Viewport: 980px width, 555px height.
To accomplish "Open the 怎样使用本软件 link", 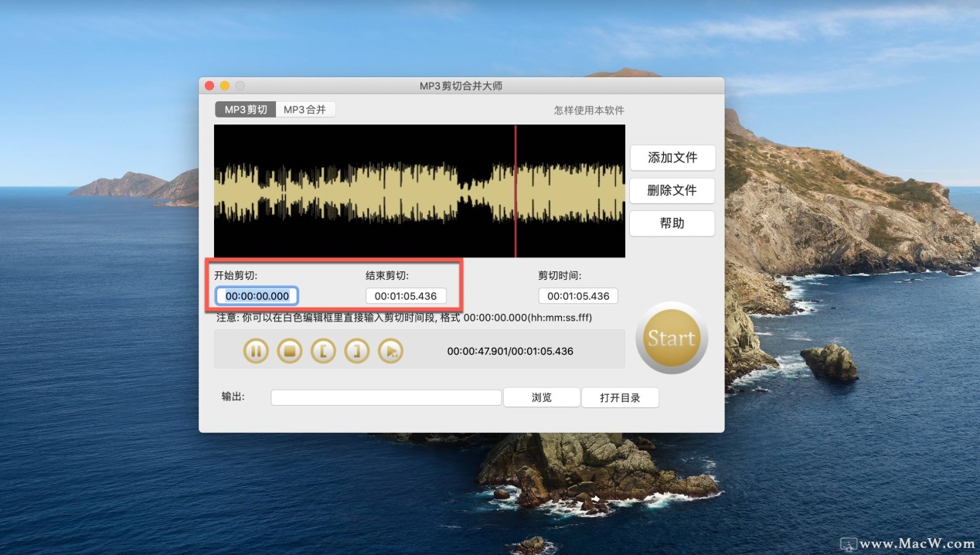I will click(589, 111).
